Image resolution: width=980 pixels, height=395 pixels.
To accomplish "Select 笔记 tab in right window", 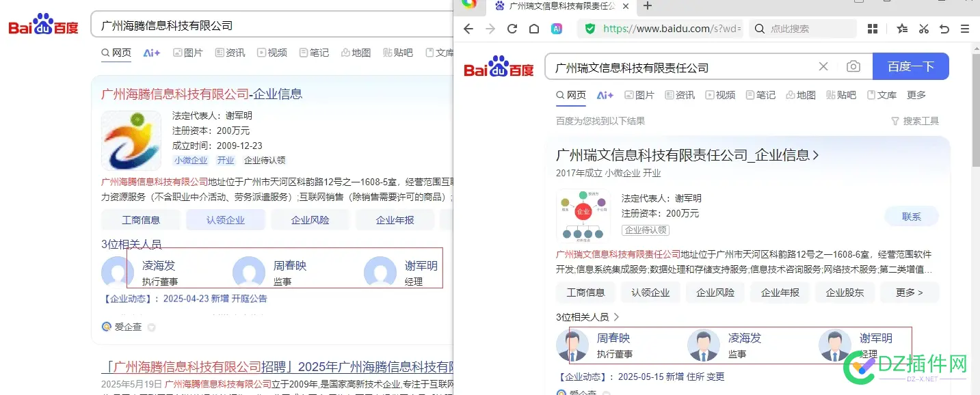I will pyautogui.click(x=760, y=95).
